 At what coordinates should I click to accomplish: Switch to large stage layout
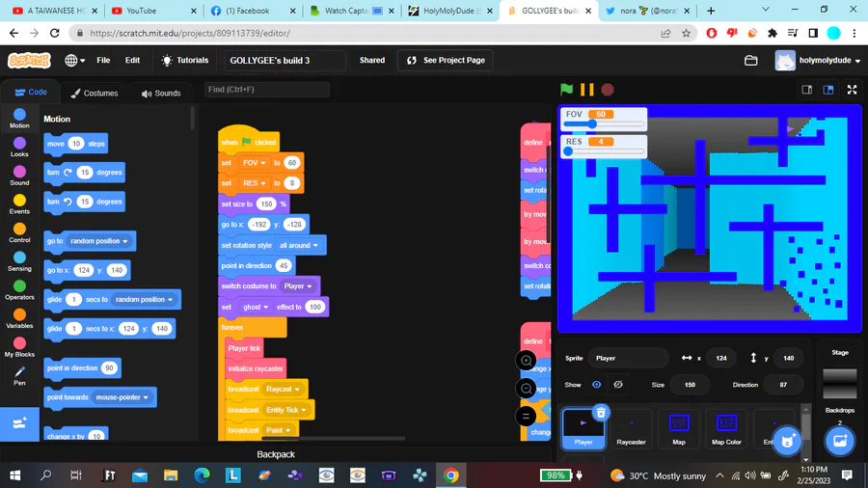[828, 90]
